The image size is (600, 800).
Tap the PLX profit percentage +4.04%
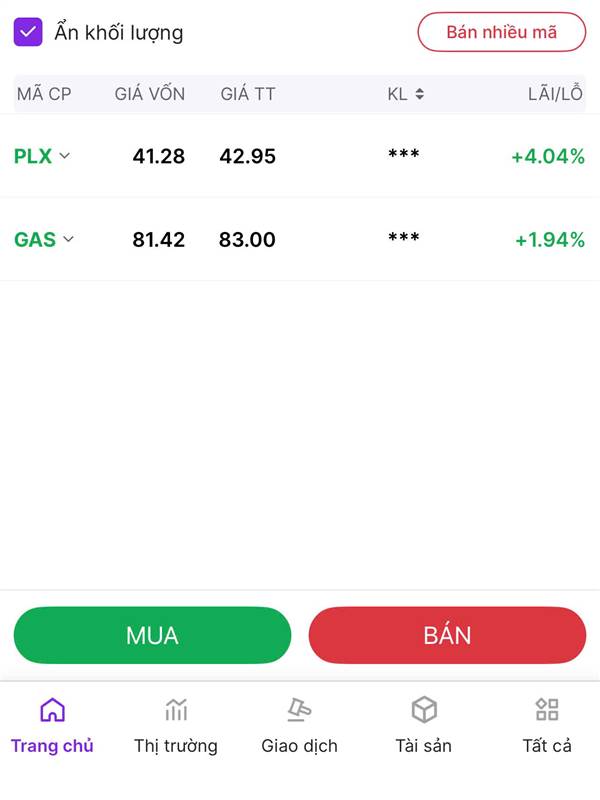(x=547, y=156)
